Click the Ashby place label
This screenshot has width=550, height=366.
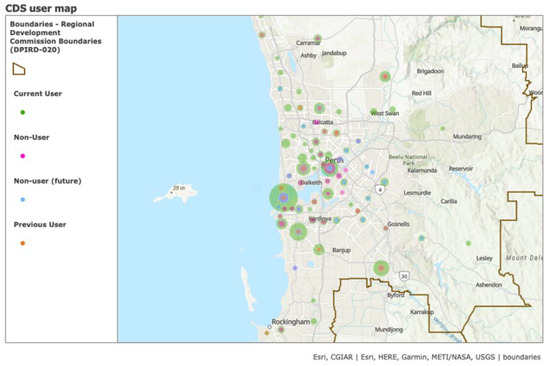click(x=309, y=55)
